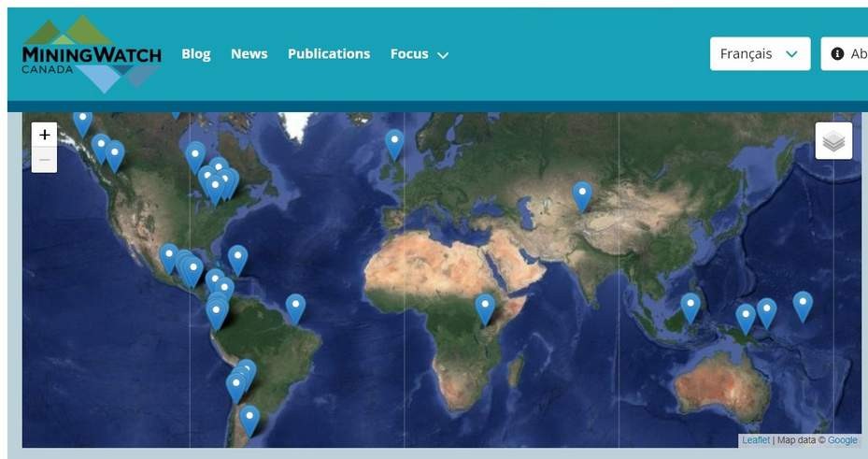Open the Français language dropdown
Viewport: 868px width, 459px height.
(x=759, y=54)
